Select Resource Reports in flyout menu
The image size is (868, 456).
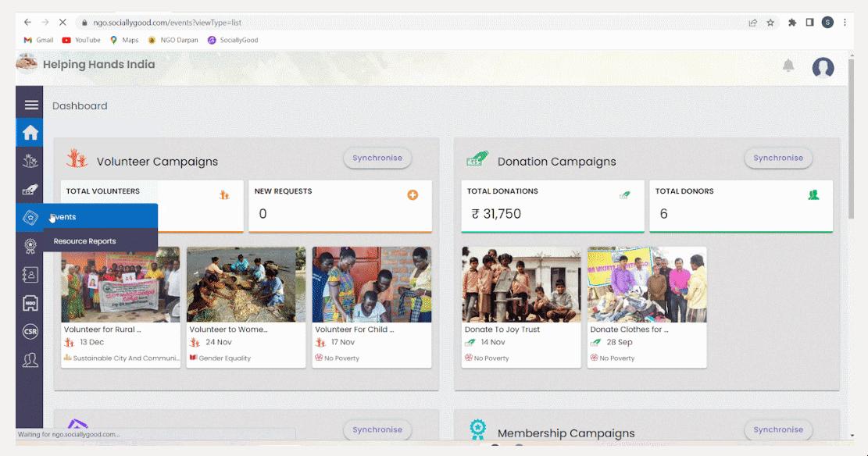click(100, 241)
